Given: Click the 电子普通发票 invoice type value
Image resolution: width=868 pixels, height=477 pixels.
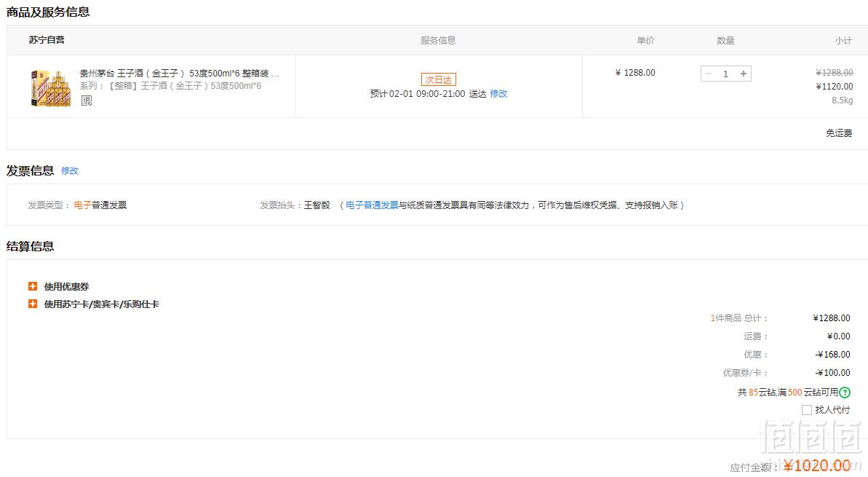Looking at the screenshot, I should (x=100, y=205).
